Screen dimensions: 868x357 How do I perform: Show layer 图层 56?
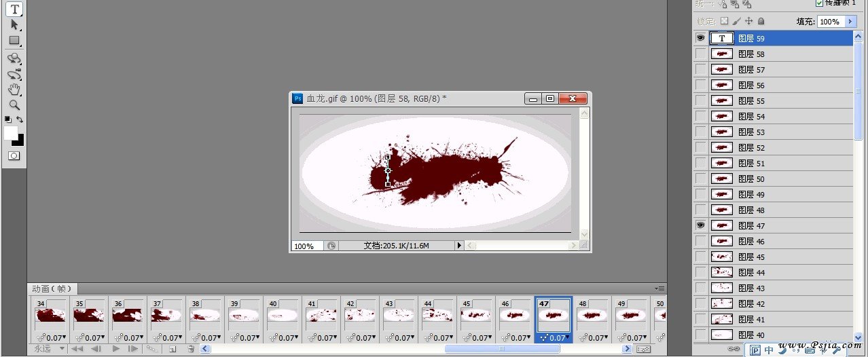tap(701, 85)
